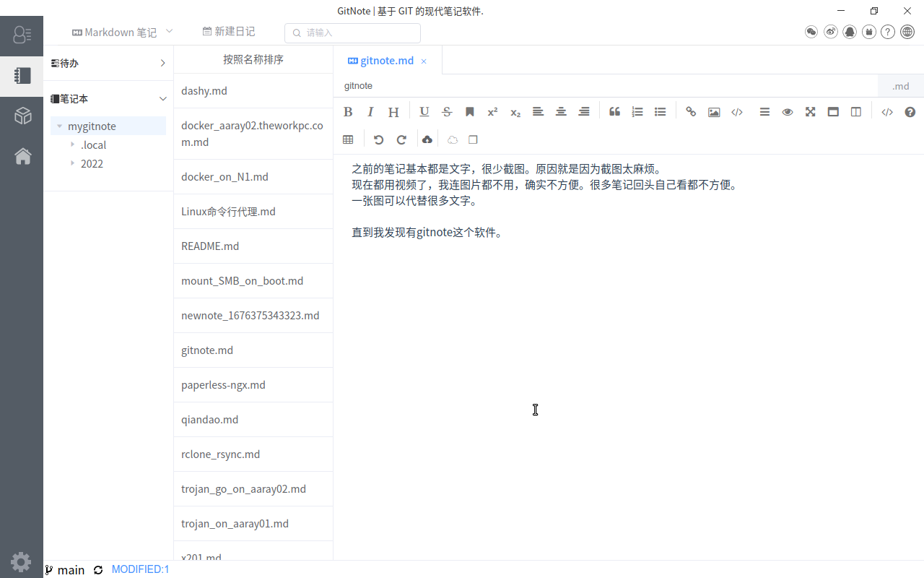Apply superscript x² formatting
This screenshot has height=578, width=924.
pyautogui.click(x=492, y=112)
